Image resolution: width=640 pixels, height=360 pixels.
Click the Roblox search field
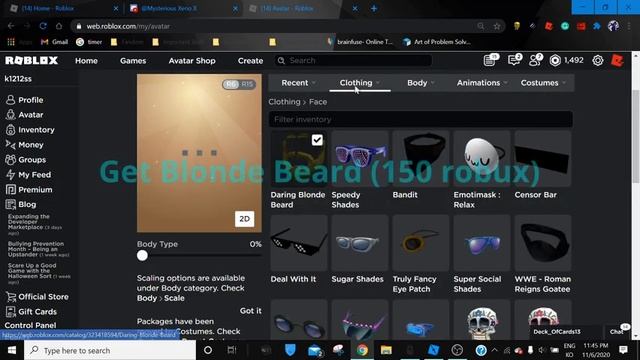coord(353,60)
